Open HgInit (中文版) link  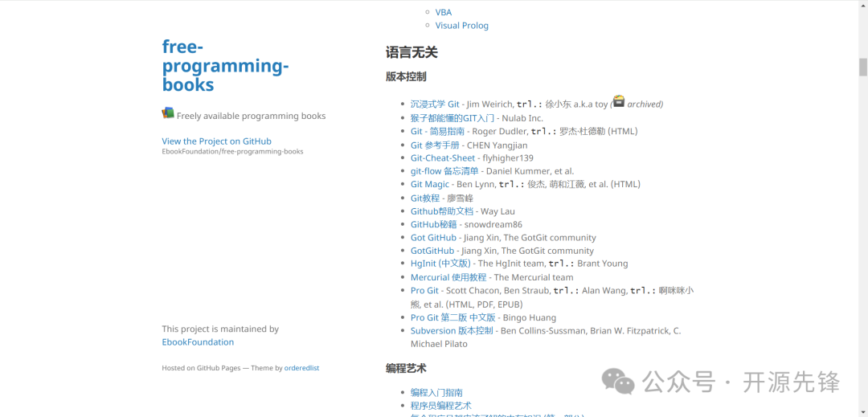pyautogui.click(x=440, y=264)
